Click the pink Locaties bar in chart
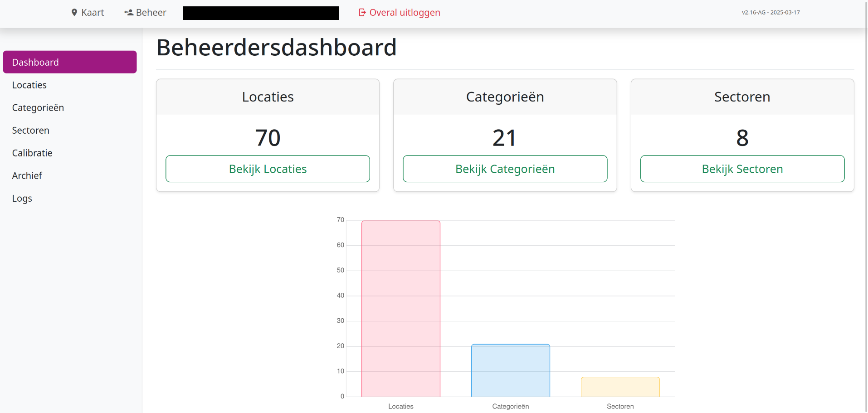 (401, 308)
